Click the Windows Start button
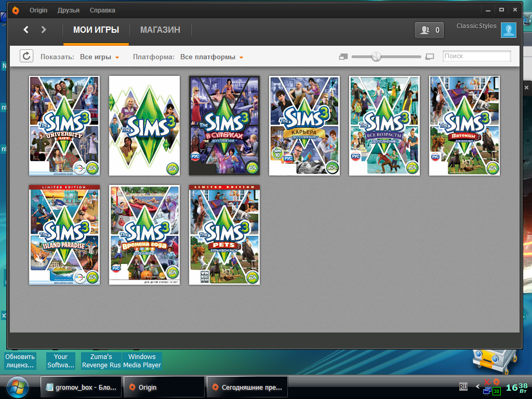The width and height of the screenshot is (532, 399). pyautogui.click(x=19, y=387)
